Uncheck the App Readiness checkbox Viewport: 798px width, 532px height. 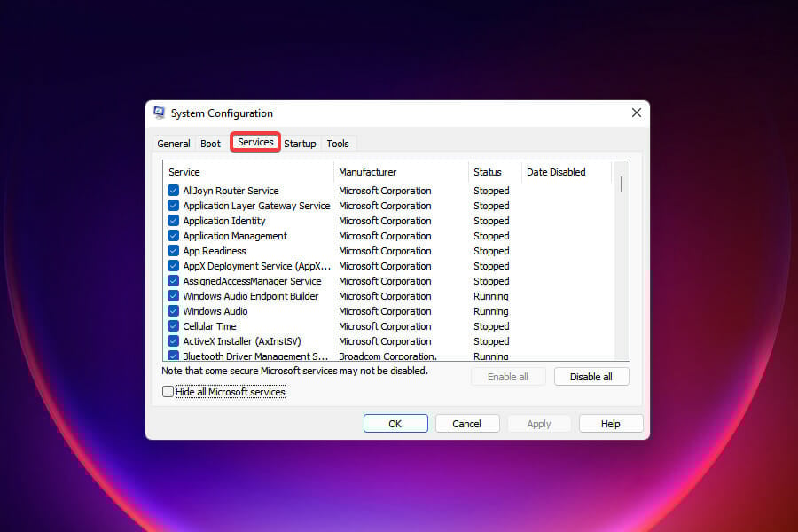tap(173, 251)
